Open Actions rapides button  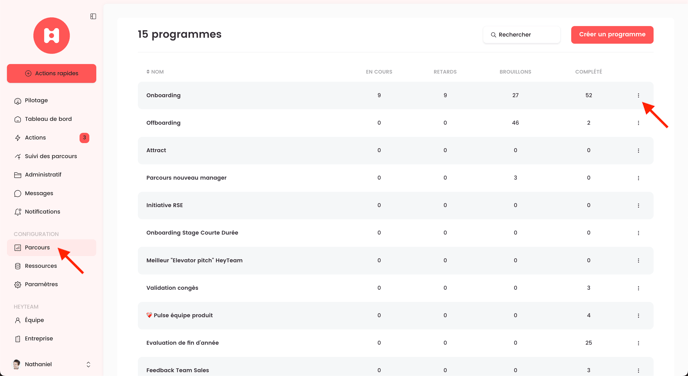tap(51, 73)
